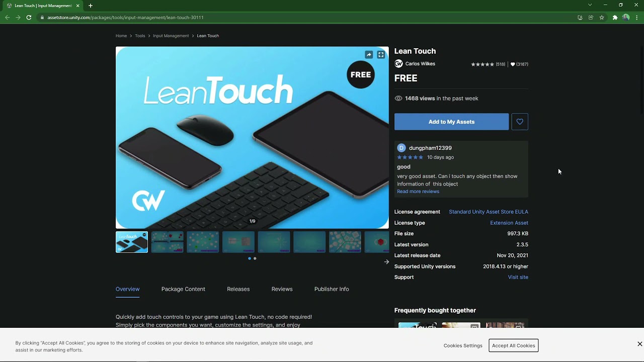This screenshot has height=362, width=644.
Task: Click the Extension Asset license type link
Action: coord(509,223)
